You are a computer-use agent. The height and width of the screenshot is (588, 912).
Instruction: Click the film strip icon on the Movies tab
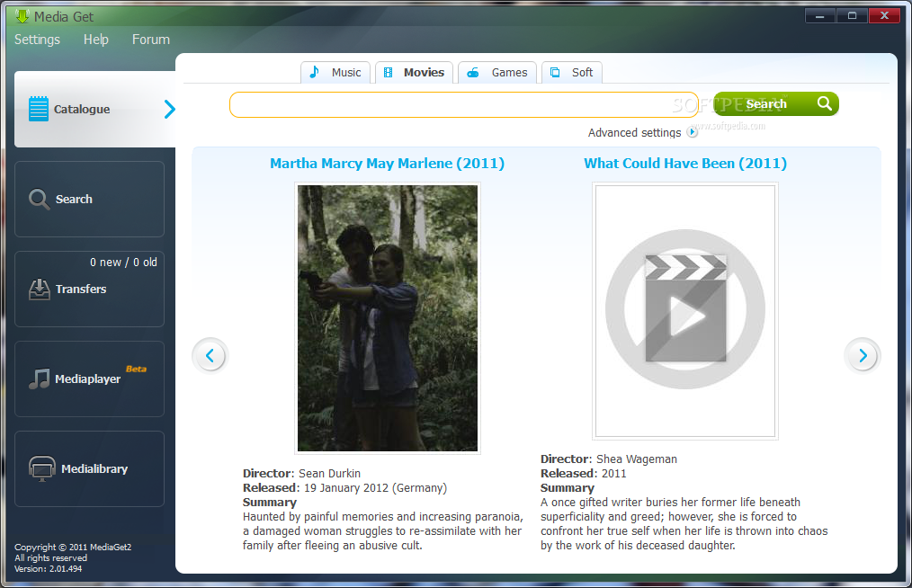coord(388,72)
